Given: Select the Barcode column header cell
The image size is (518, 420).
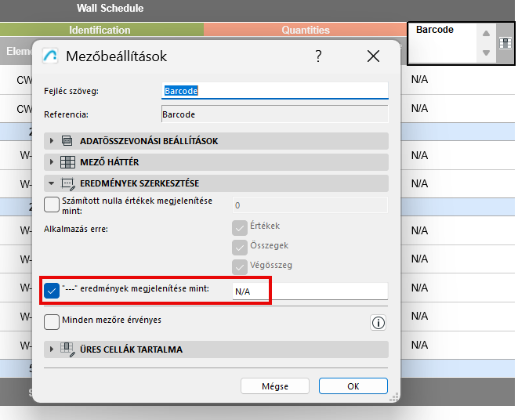Looking at the screenshot, I should point(443,43).
